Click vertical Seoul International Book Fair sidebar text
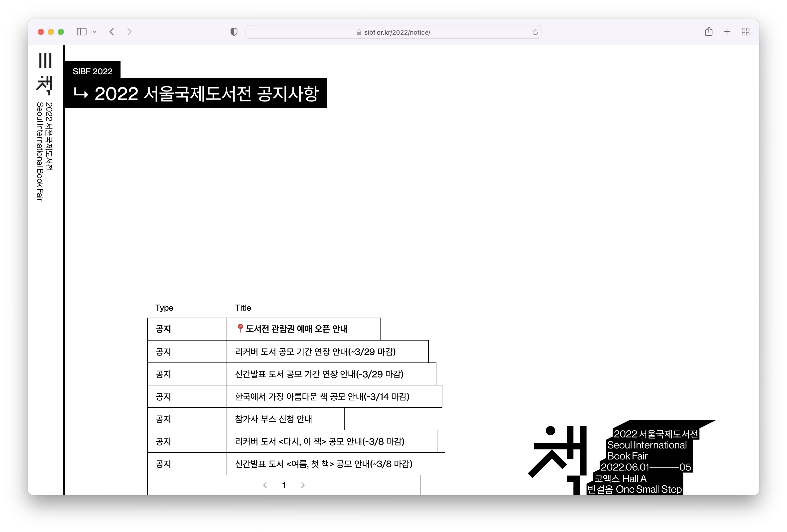 [x=40, y=152]
